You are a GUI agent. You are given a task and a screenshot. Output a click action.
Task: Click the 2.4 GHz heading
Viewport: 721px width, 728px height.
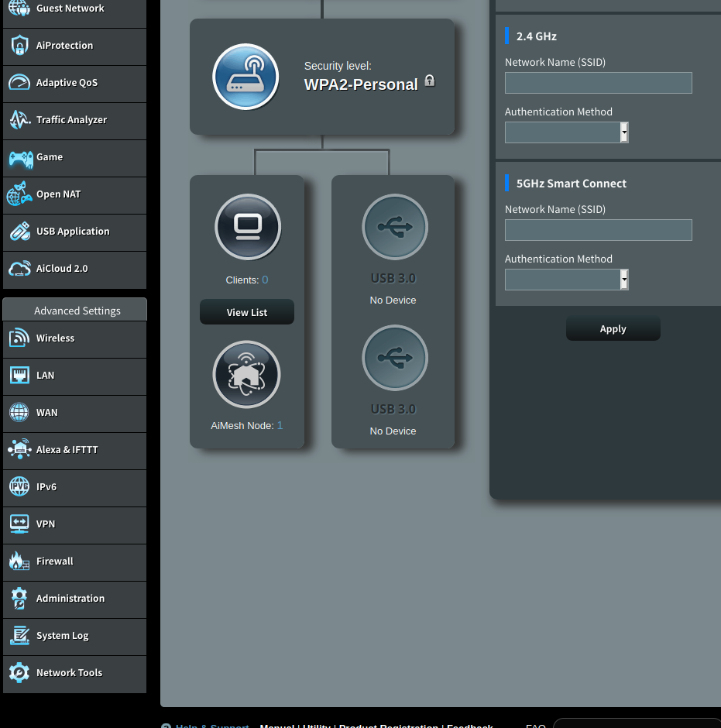pyautogui.click(x=537, y=36)
